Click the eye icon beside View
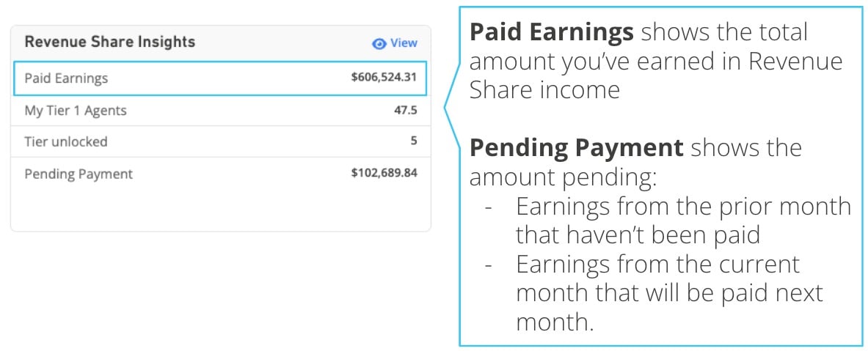This screenshot has height=351, width=868. pyautogui.click(x=379, y=43)
